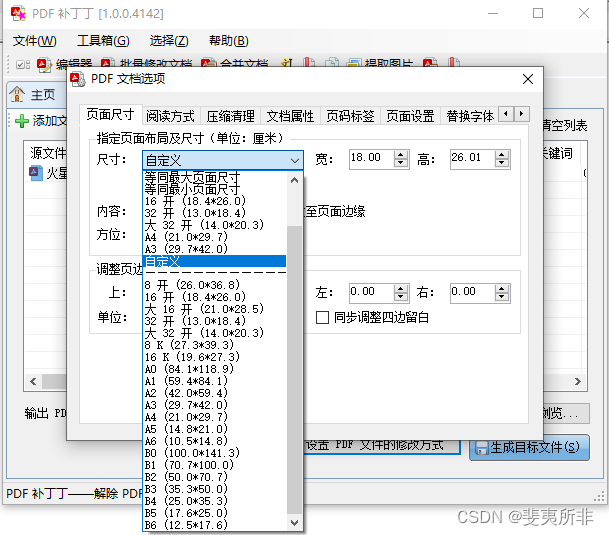Open the 文件(W) menu
Viewport: 609px width, 535px height.
point(35,41)
